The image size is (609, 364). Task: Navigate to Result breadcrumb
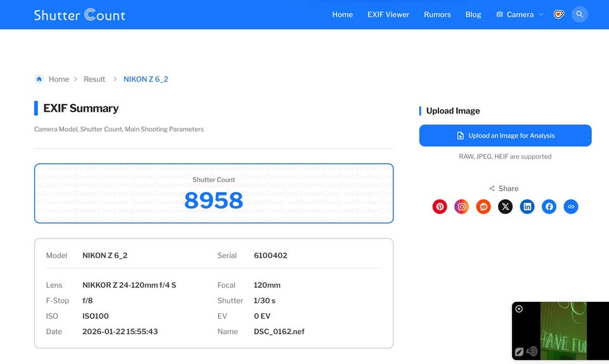click(95, 79)
